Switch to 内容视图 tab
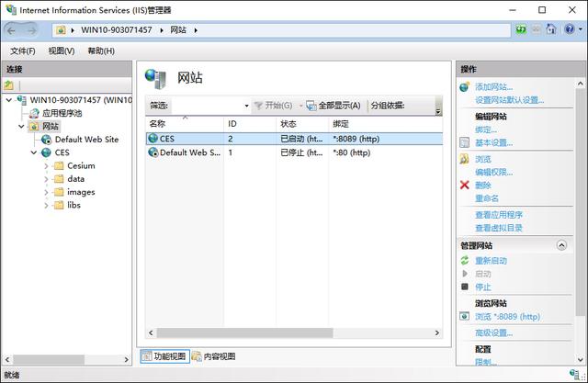This screenshot has height=383, width=588. click(214, 356)
